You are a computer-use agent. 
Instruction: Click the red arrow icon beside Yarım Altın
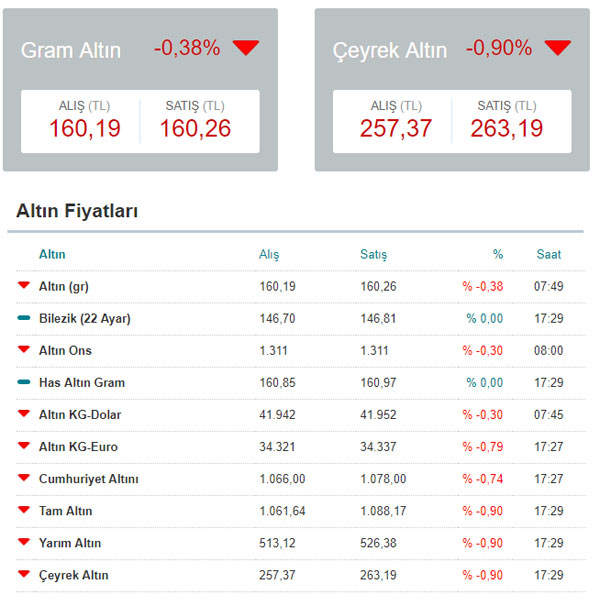pyautogui.click(x=24, y=542)
